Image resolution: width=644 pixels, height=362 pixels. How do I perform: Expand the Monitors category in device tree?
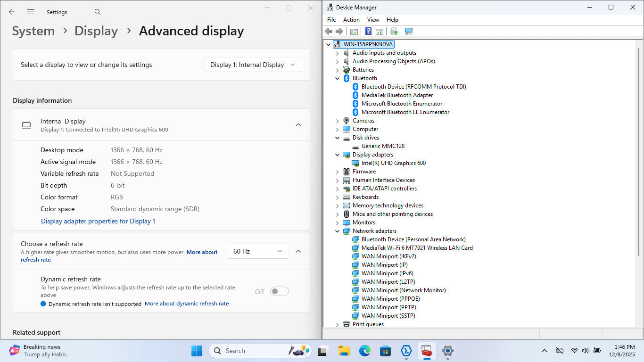point(337,222)
